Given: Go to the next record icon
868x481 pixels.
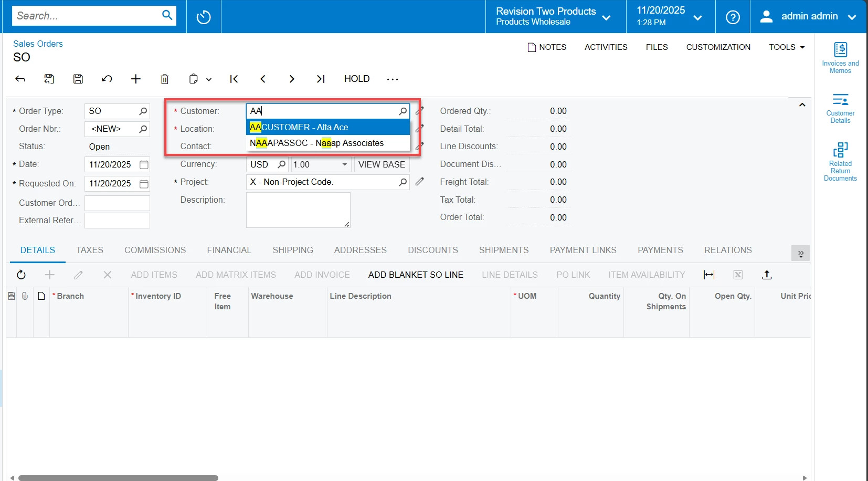Looking at the screenshot, I should 292,79.
